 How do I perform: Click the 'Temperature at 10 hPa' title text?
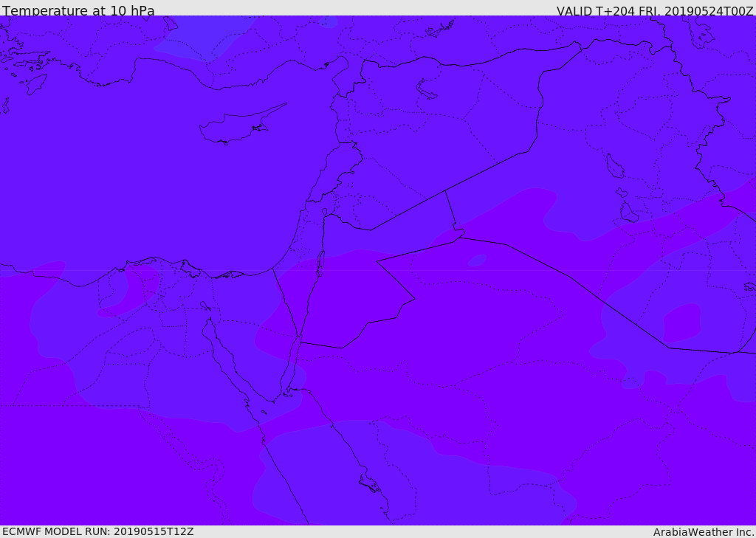tap(78, 10)
